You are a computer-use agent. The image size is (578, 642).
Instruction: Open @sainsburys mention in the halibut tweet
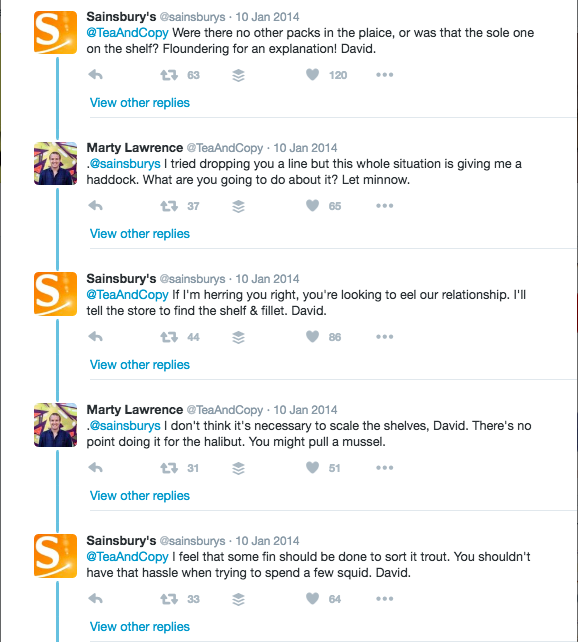125,426
